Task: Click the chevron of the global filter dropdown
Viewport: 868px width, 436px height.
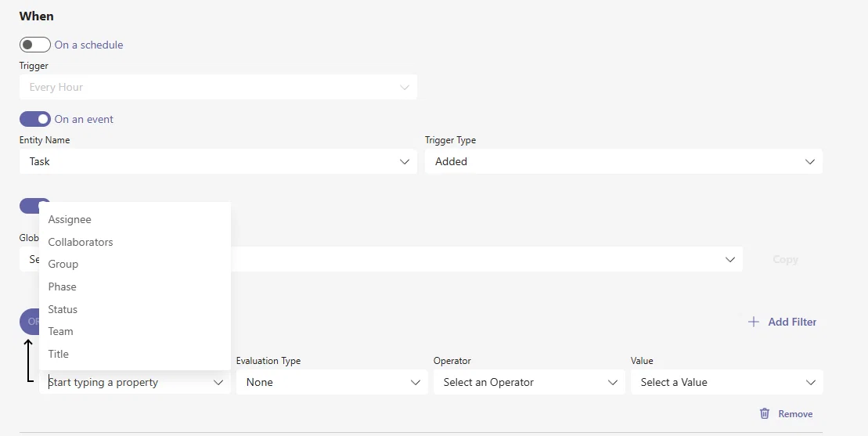Action: click(x=730, y=260)
